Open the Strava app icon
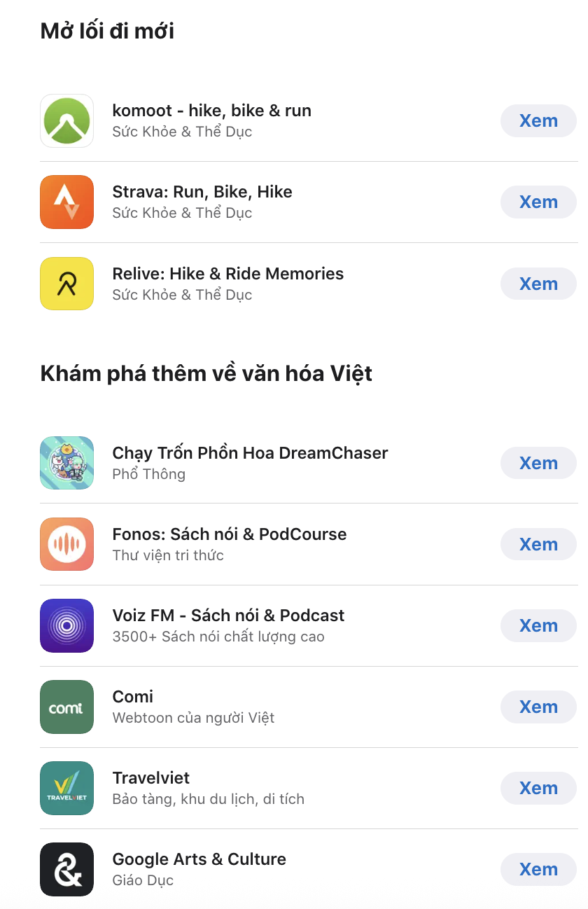Screen dimensions: 588x909 66,202
